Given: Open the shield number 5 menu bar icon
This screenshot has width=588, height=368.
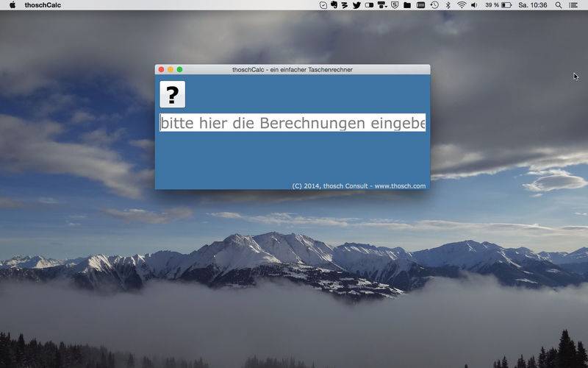Looking at the screenshot, I should 395,5.
